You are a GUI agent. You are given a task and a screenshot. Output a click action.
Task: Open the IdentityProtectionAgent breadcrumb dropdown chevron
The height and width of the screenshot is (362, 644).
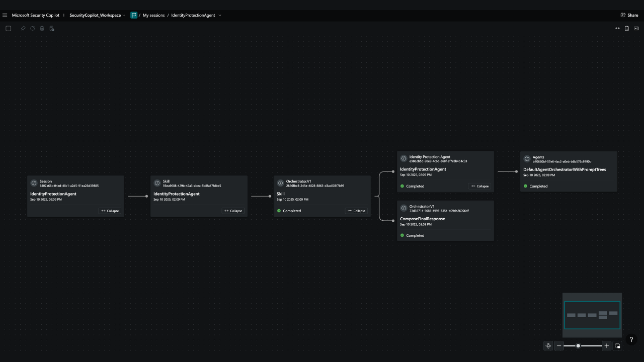[220, 15]
